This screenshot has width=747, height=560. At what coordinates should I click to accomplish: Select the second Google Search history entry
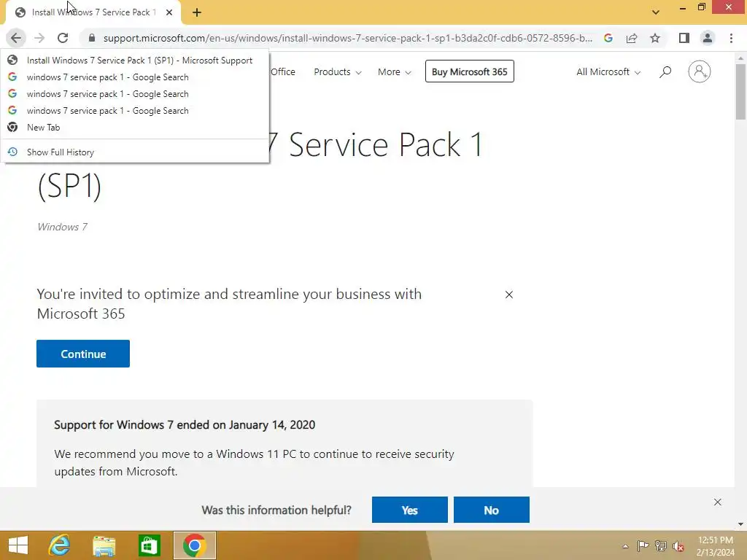[x=135, y=94]
